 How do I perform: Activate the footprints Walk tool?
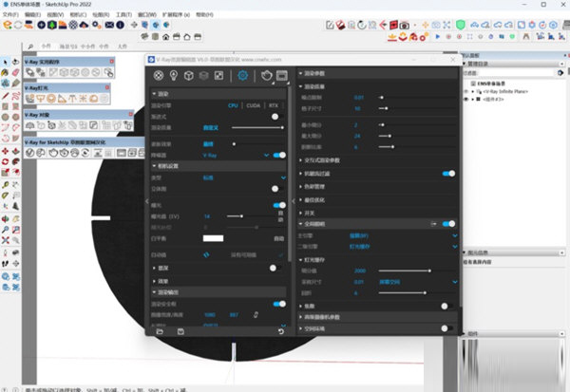(5, 264)
